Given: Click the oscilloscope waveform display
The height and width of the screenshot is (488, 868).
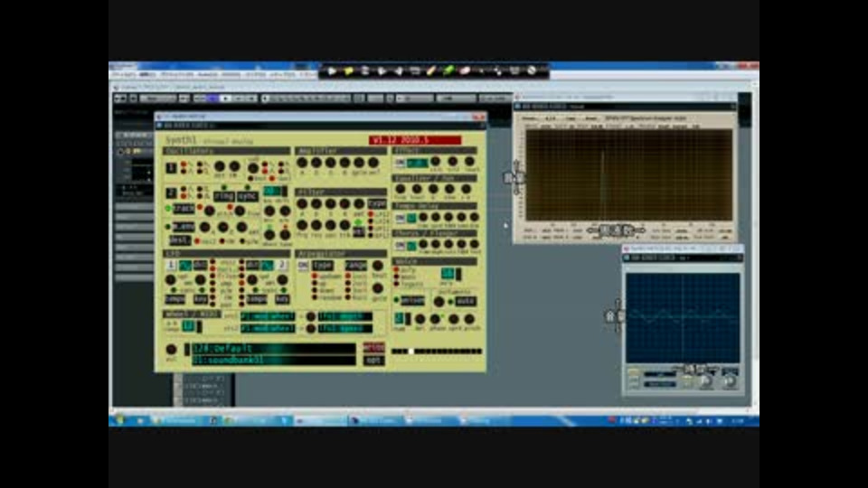Looking at the screenshot, I should coord(683,317).
